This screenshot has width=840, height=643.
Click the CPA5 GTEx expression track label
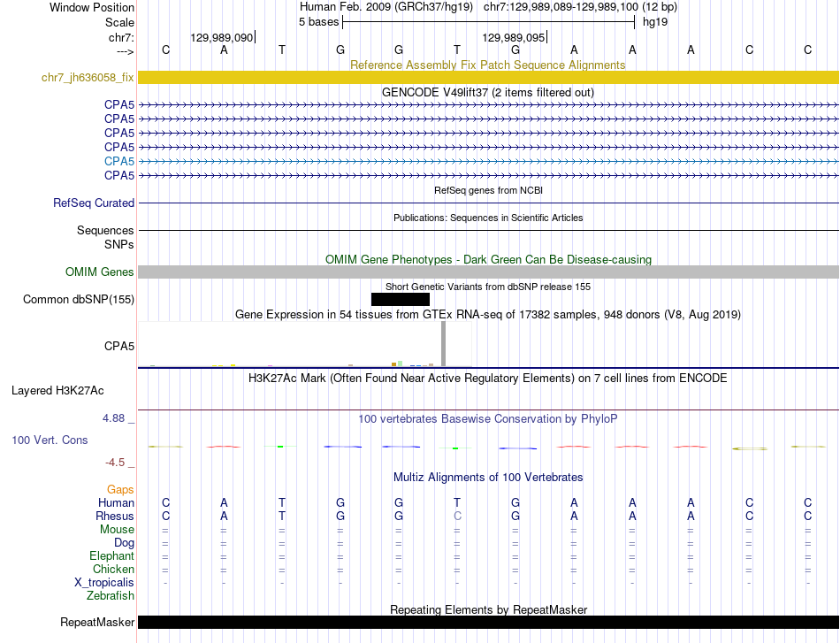pos(119,346)
